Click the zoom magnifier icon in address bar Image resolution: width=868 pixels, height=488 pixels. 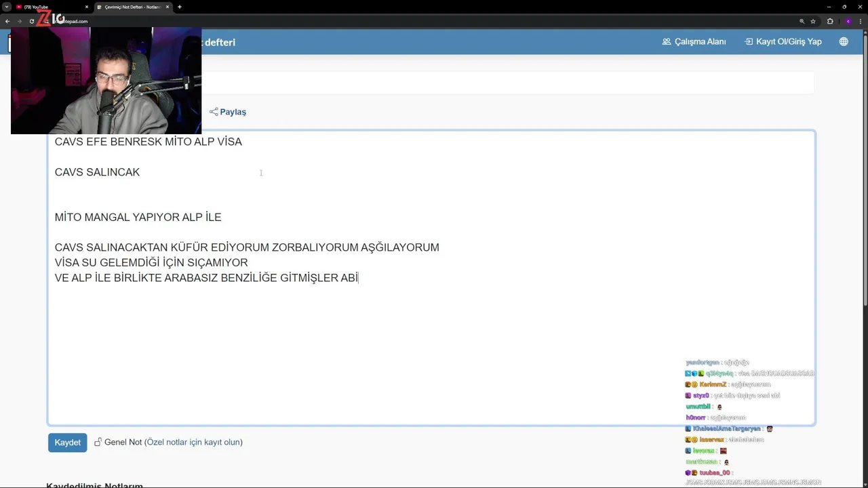(802, 21)
